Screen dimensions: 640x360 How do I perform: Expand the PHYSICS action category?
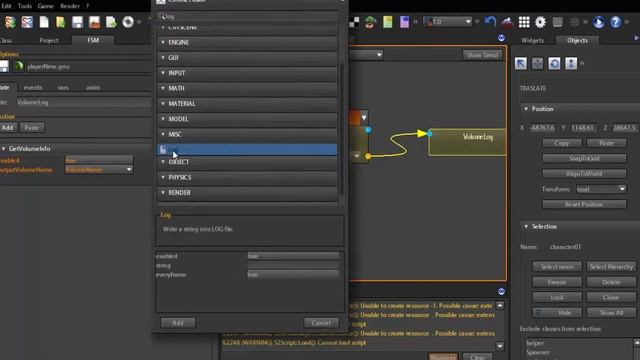click(x=247, y=177)
